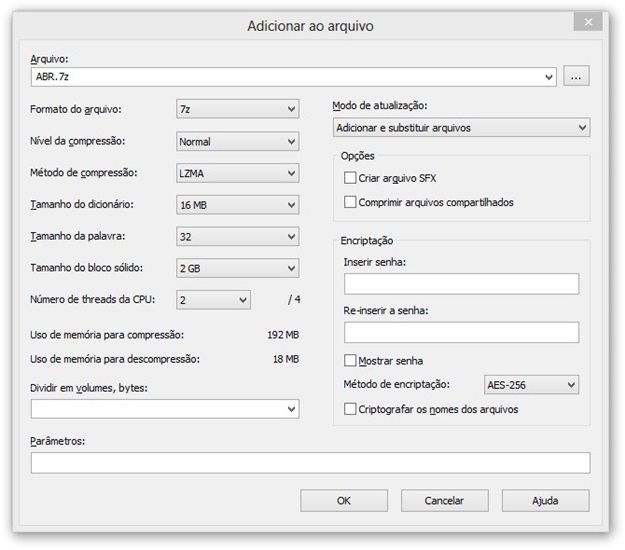Expand Nível da compressão dropdown
This screenshot has width=625, height=550.
pyautogui.click(x=238, y=141)
